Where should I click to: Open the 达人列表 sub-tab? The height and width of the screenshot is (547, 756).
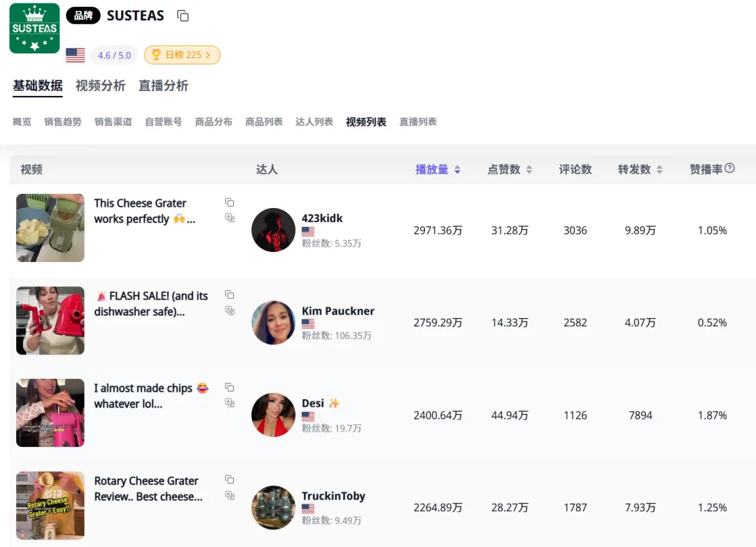coord(314,122)
